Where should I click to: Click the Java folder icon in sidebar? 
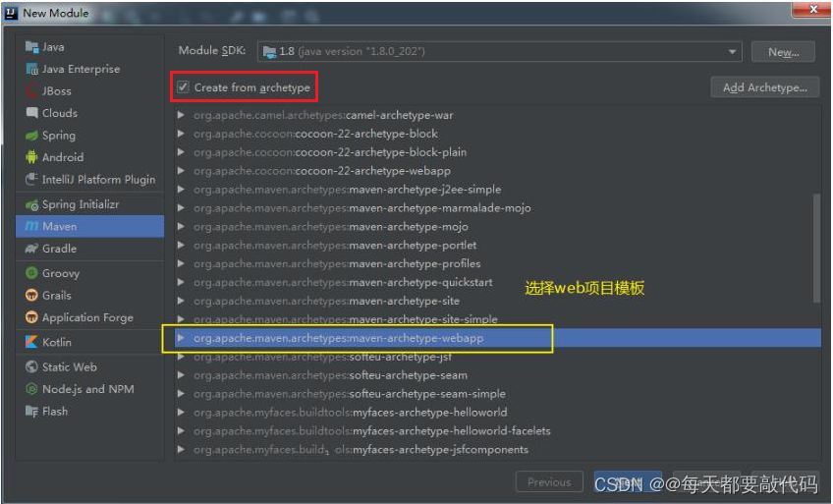coord(31,47)
